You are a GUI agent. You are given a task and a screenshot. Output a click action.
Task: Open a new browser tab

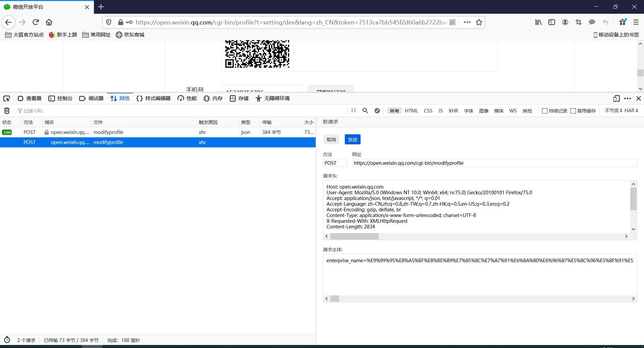tap(101, 7)
